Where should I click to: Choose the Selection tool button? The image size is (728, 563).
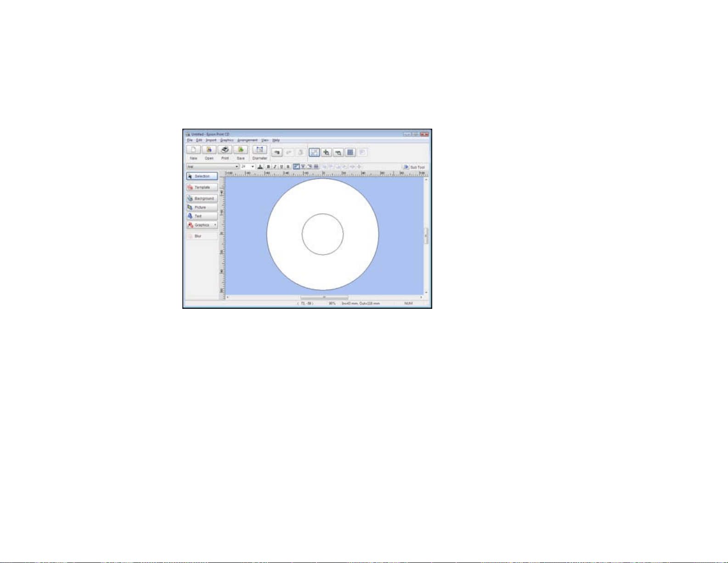point(202,176)
